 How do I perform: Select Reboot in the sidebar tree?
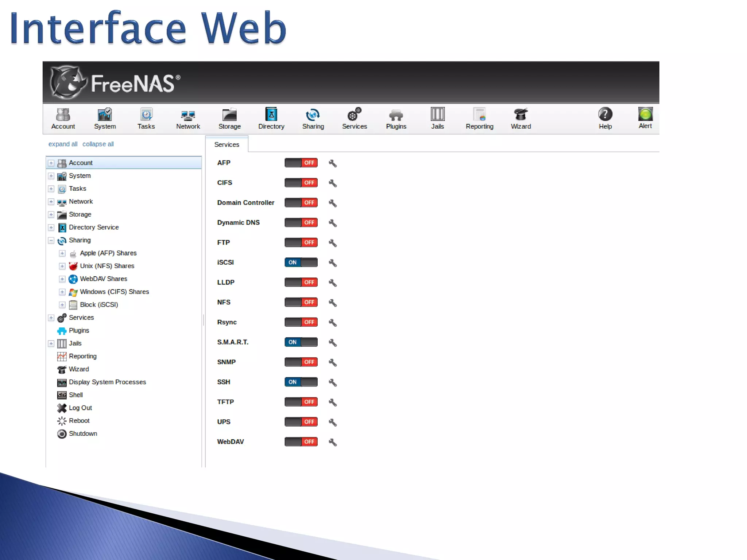(79, 421)
